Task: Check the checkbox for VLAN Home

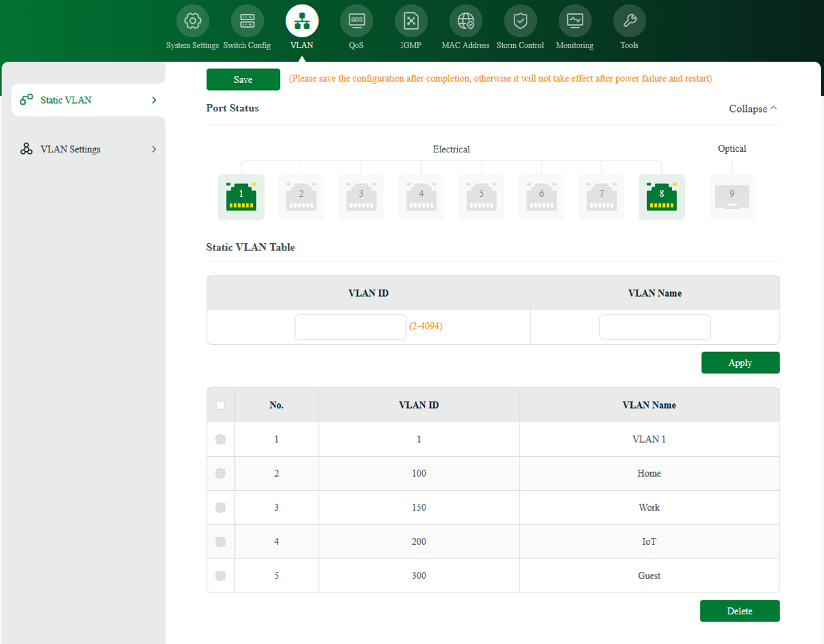Action: pyautogui.click(x=220, y=473)
